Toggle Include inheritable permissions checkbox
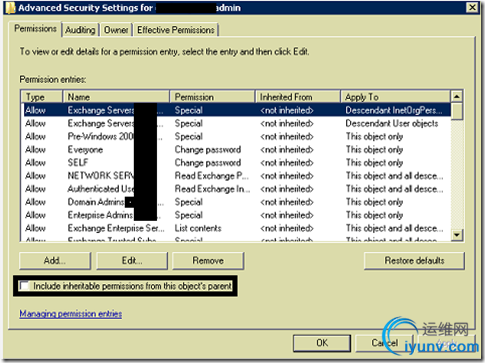 [24, 286]
